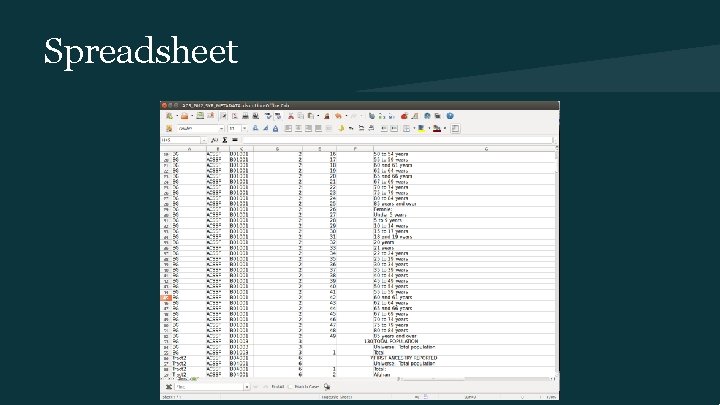Open the Paste options dropdown arrow
This screenshot has height=405, width=720.
tap(318, 116)
